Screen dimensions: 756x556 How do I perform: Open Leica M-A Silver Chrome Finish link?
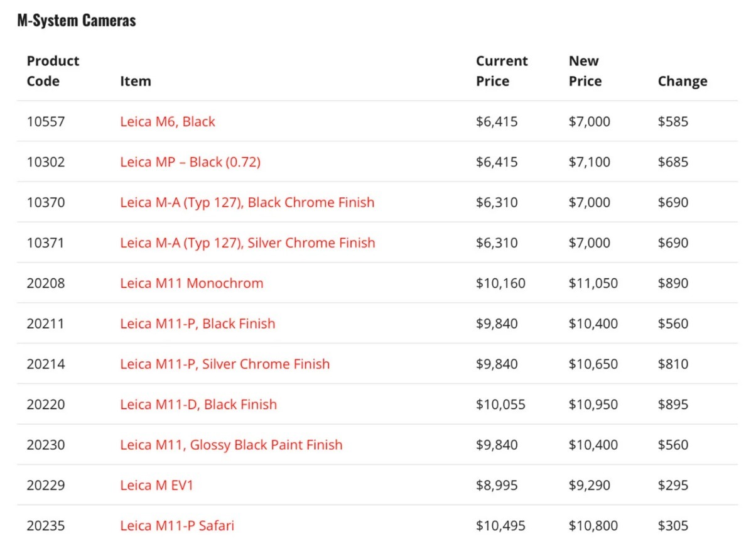pyautogui.click(x=247, y=243)
